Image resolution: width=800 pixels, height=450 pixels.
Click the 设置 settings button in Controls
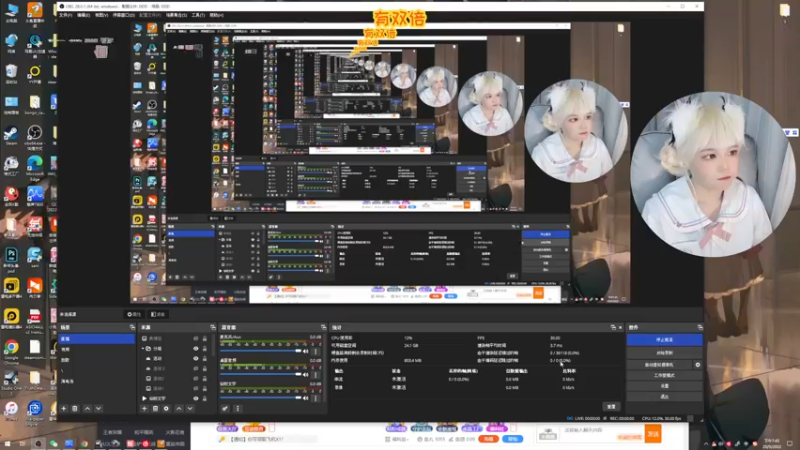point(664,386)
